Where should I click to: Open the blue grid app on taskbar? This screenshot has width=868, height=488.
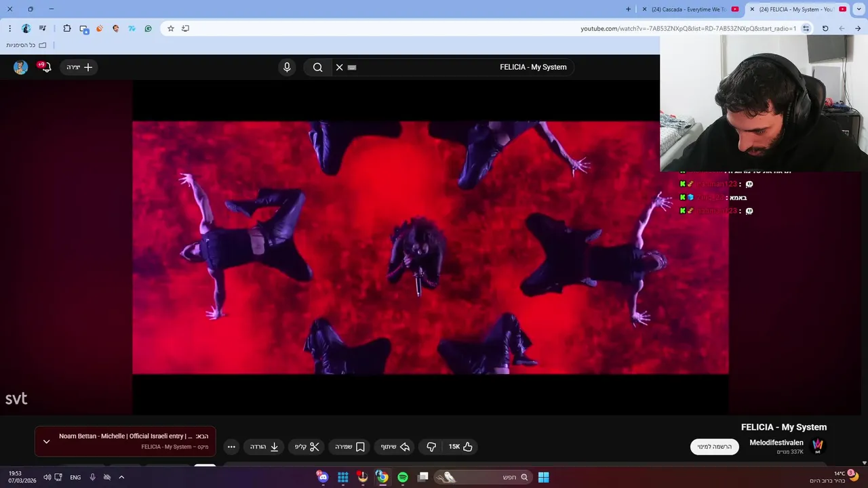(343, 477)
